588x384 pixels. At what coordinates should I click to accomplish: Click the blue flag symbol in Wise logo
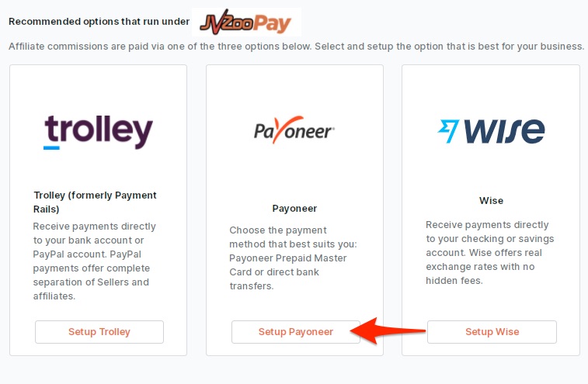coord(448,131)
